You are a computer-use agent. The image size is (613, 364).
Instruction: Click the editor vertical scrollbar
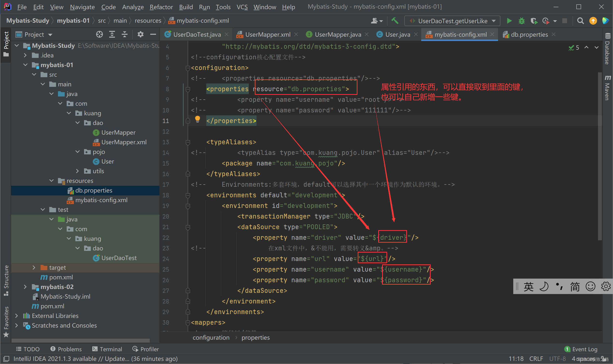pos(600,156)
